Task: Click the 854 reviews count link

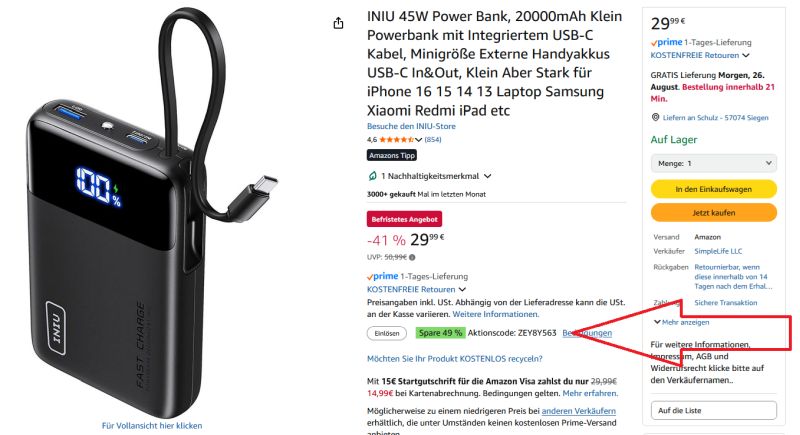Action: [433, 140]
